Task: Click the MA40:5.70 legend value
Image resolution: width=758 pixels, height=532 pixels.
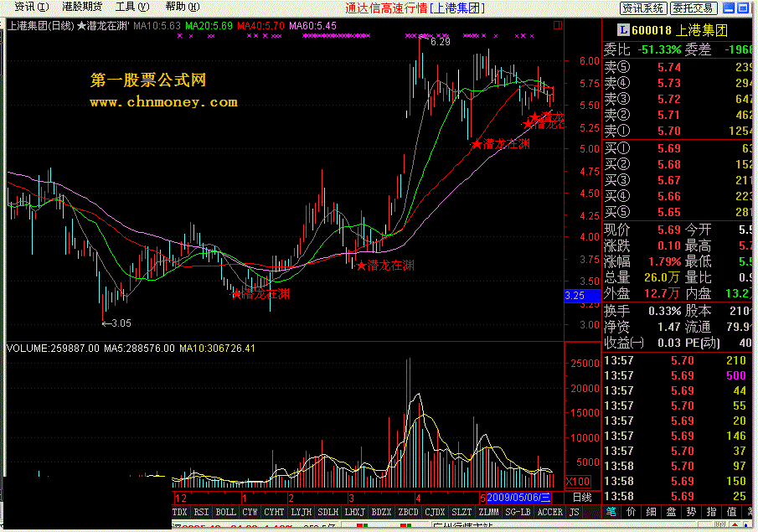Action: [x=260, y=26]
